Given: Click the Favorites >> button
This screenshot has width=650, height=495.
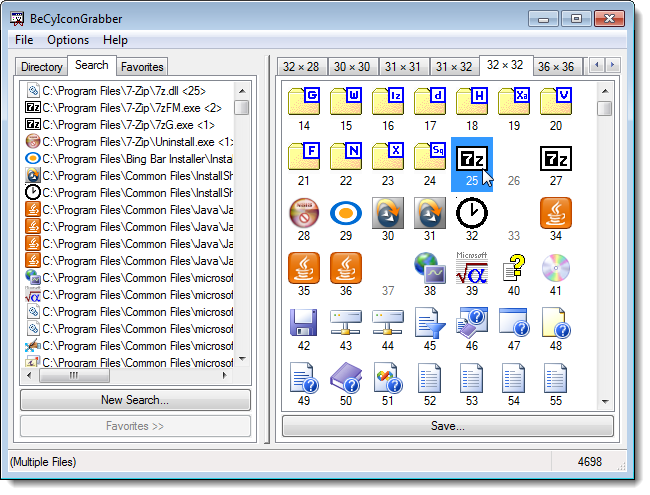Looking at the screenshot, I should [135, 426].
